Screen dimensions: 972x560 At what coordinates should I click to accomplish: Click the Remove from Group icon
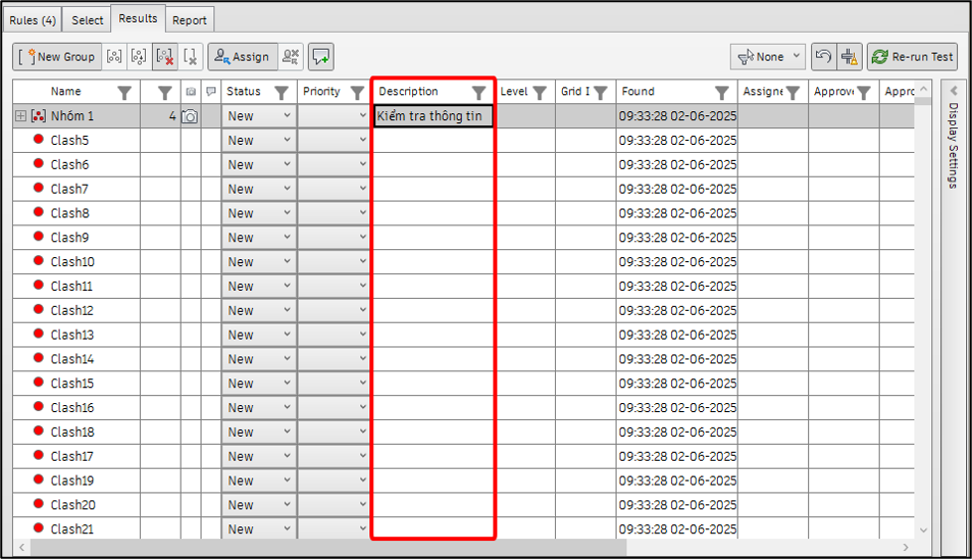(139, 57)
